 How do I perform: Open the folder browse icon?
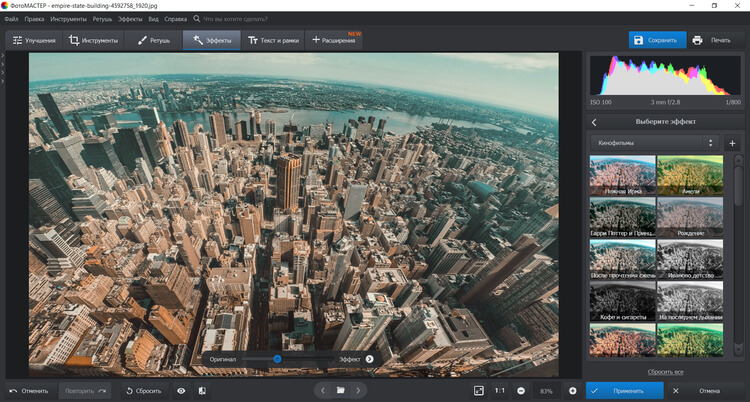340,390
